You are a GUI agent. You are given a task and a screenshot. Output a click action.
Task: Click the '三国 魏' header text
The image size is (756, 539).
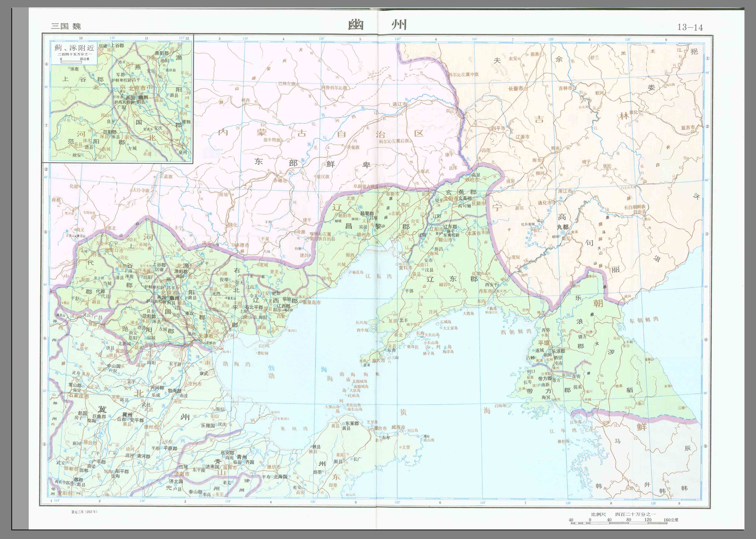point(66,26)
